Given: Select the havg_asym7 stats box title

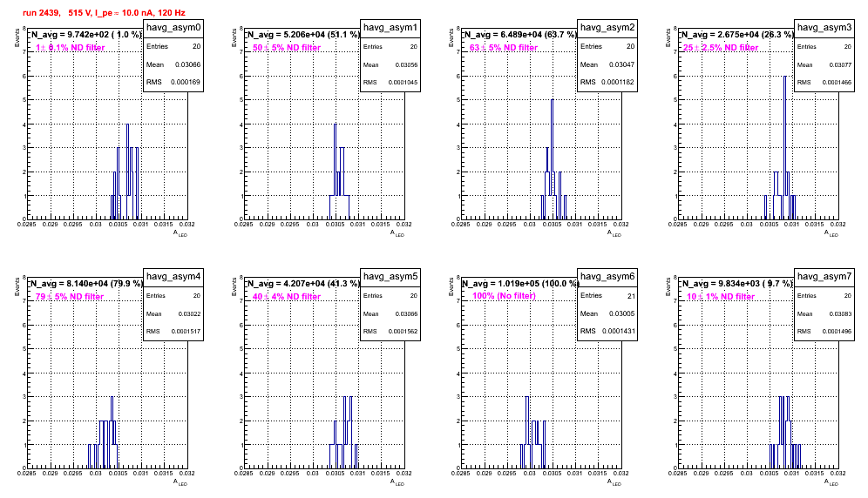Looking at the screenshot, I should tap(824, 277).
